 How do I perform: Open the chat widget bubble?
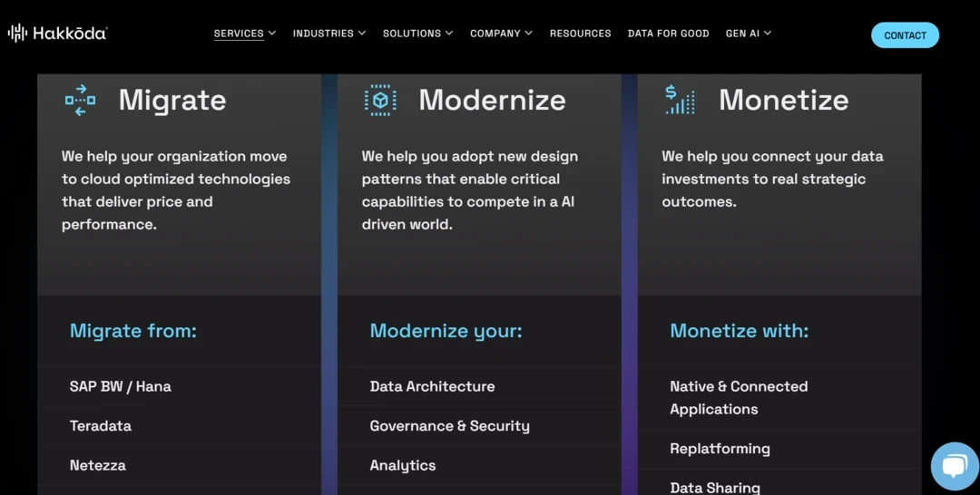(x=955, y=466)
